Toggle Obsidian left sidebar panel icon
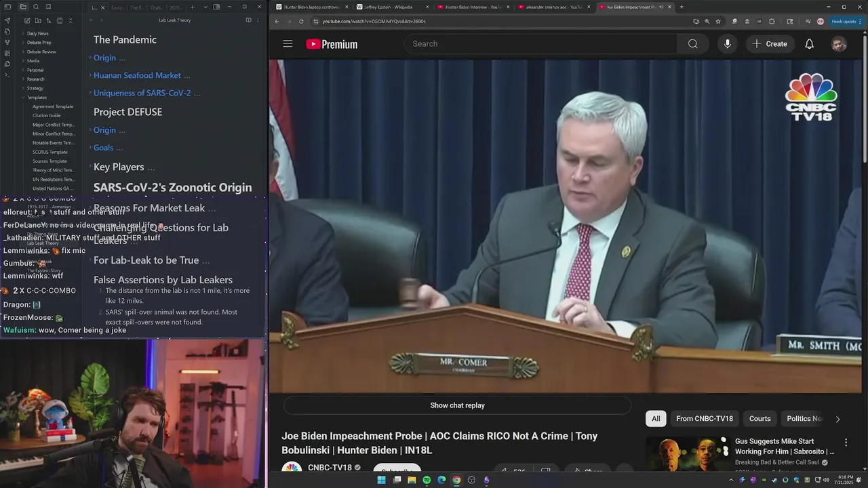 [x=7, y=7]
